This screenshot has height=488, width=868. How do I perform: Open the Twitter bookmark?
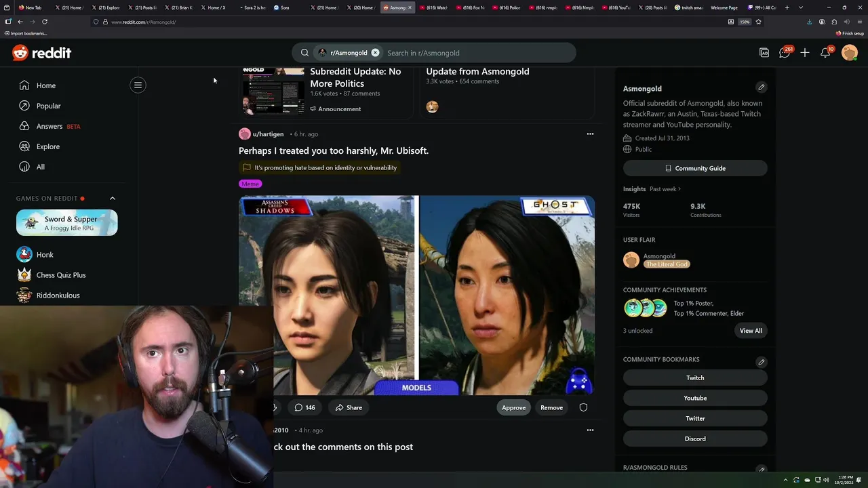695,418
